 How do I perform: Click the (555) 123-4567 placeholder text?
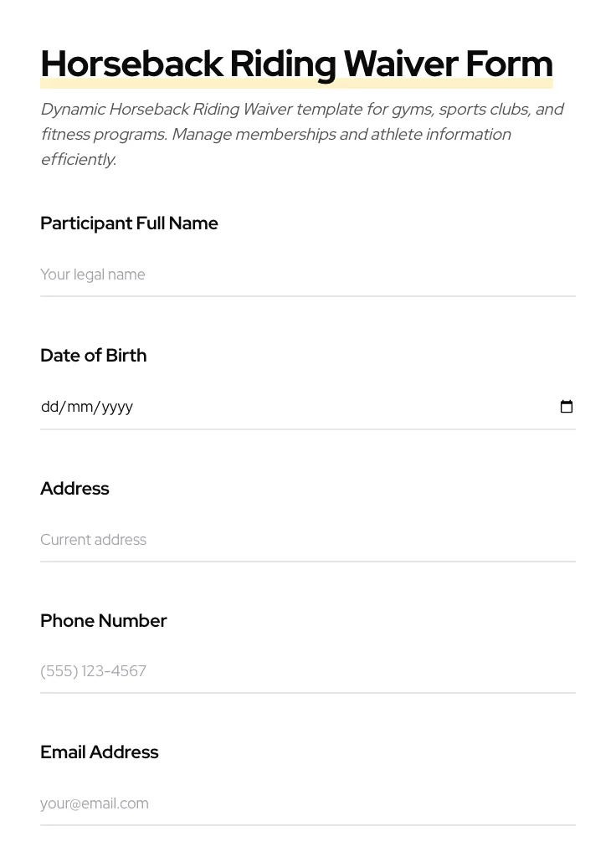click(x=93, y=671)
